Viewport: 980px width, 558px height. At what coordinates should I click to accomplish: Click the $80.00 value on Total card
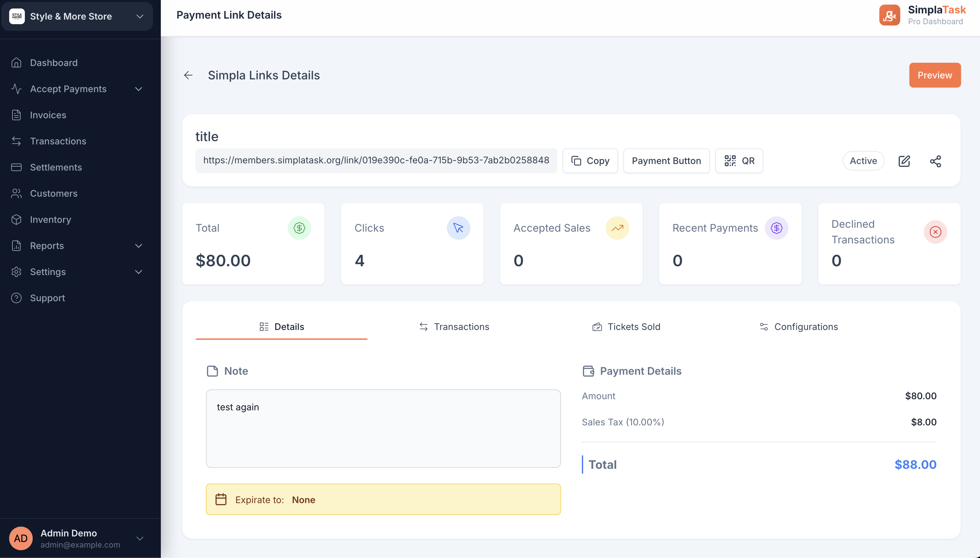pyautogui.click(x=223, y=261)
